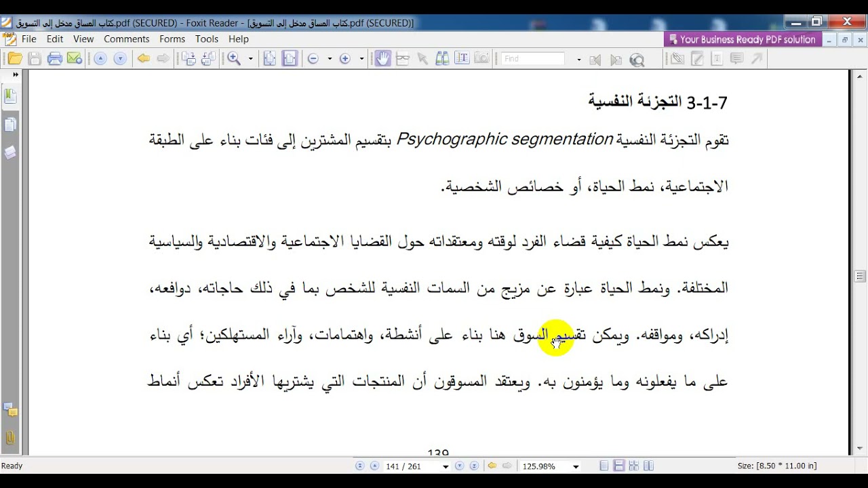Go to previous page with the up arrow
This screenshot has width=868, height=488.
[100, 59]
